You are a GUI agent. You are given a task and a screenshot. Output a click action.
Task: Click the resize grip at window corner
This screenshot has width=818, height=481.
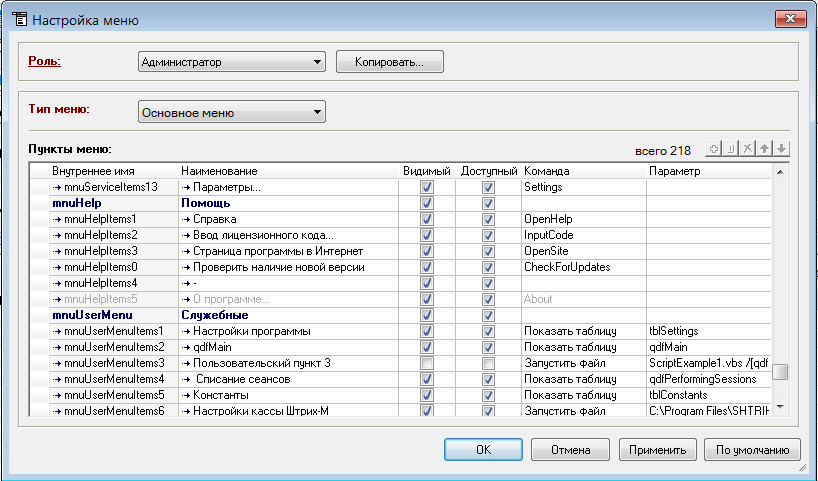(x=802, y=467)
